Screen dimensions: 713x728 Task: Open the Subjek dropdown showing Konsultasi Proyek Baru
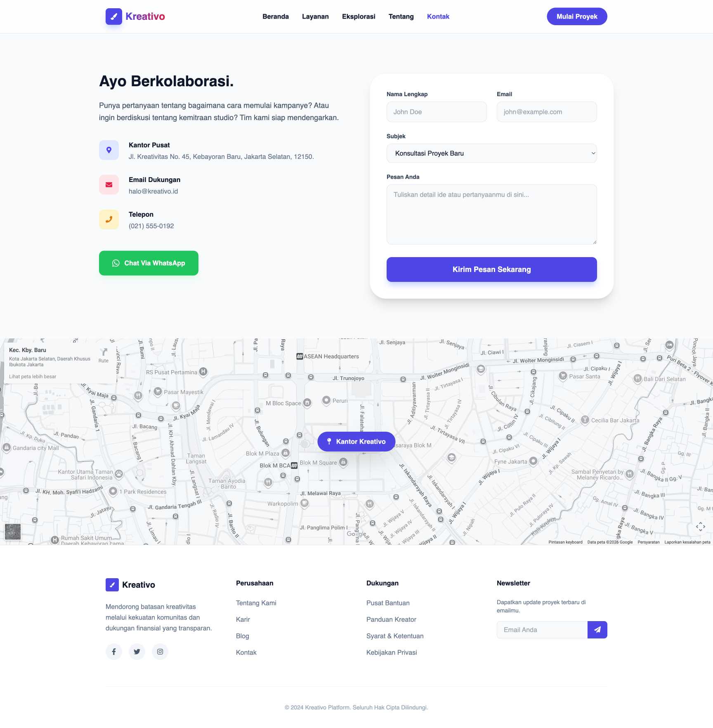[491, 153]
